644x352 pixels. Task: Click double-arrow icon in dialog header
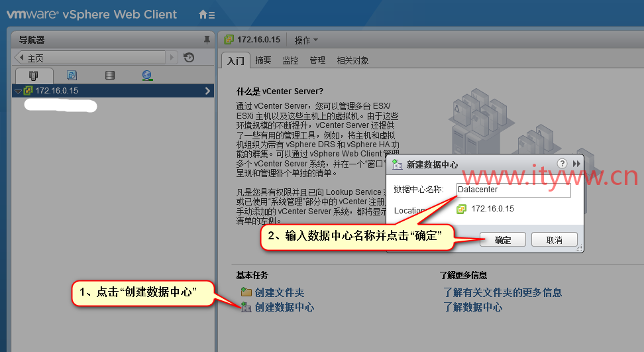[x=576, y=164]
